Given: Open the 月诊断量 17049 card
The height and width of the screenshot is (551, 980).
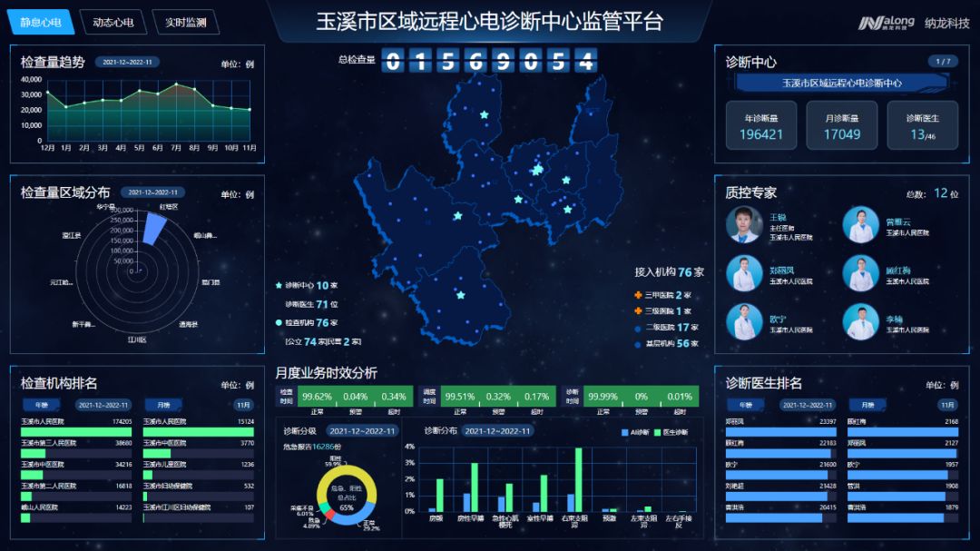Looking at the screenshot, I should (x=842, y=125).
